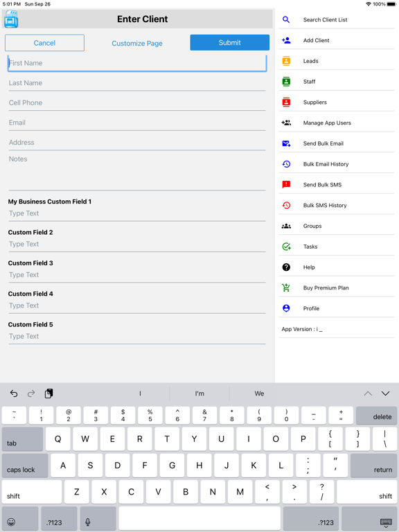Open Suppliers menu entry

[x=337, y=102]
